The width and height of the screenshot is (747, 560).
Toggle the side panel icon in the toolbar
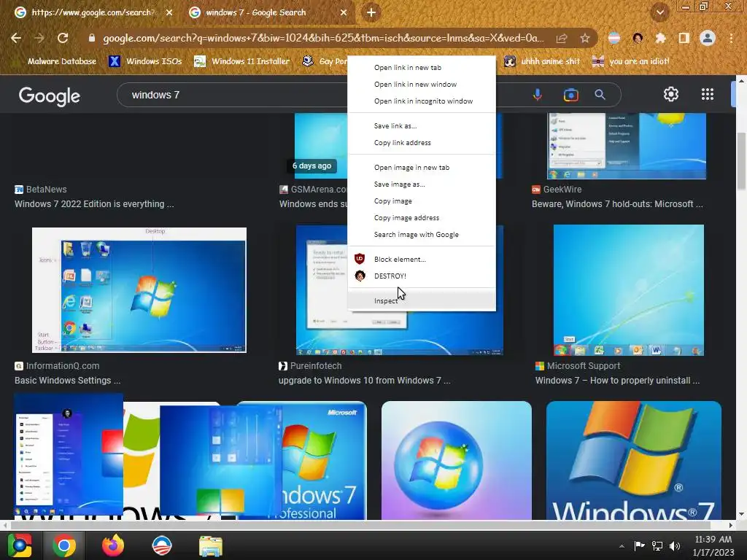click(684, 38)
